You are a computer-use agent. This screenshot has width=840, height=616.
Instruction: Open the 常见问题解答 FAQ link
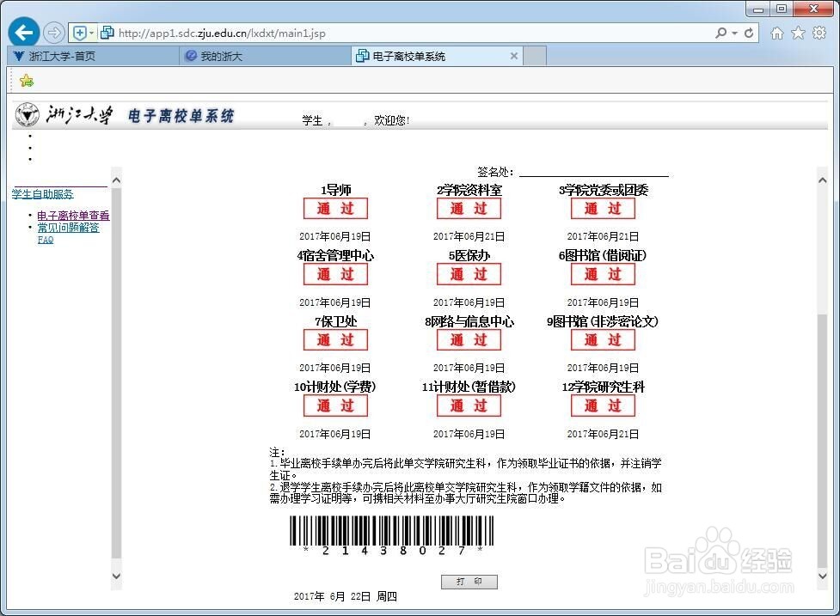pos(67,227)
